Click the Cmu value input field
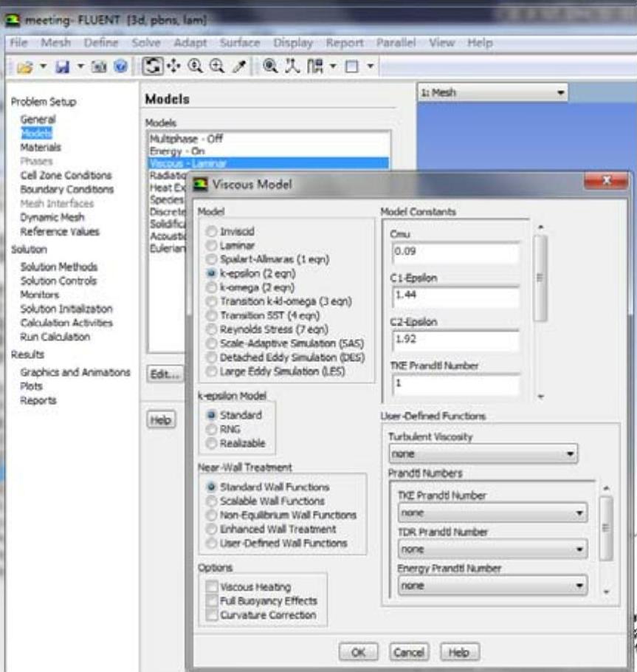Image resolution: width=637 pixels, height=672 pixels. click(455, 252)
